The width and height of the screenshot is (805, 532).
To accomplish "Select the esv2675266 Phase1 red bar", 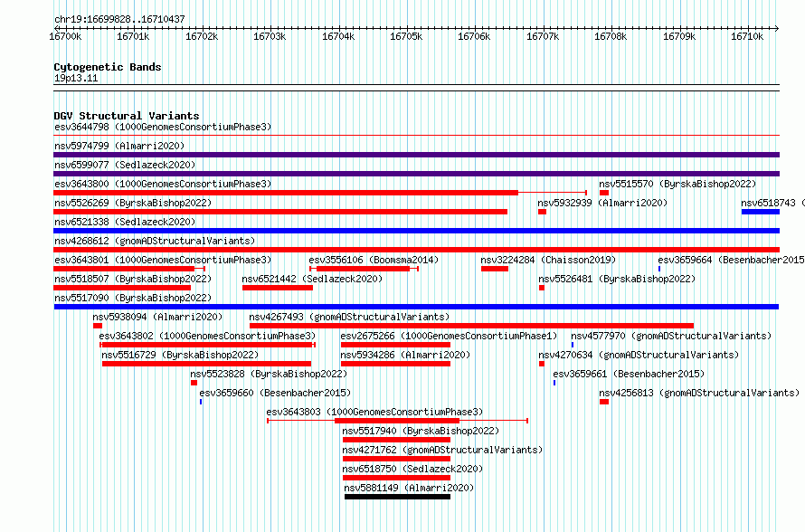I will 395,345.
